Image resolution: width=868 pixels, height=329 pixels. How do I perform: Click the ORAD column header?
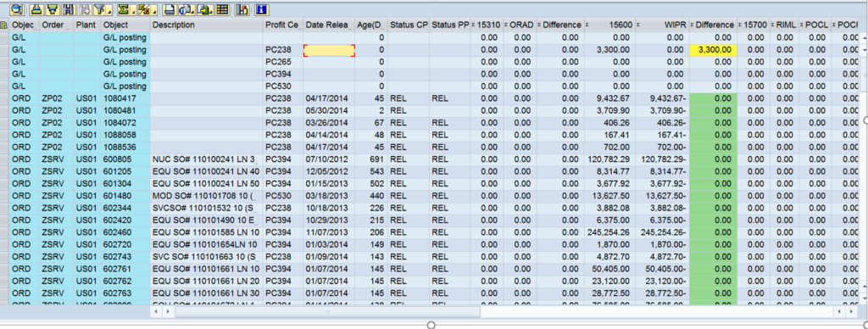520,25
